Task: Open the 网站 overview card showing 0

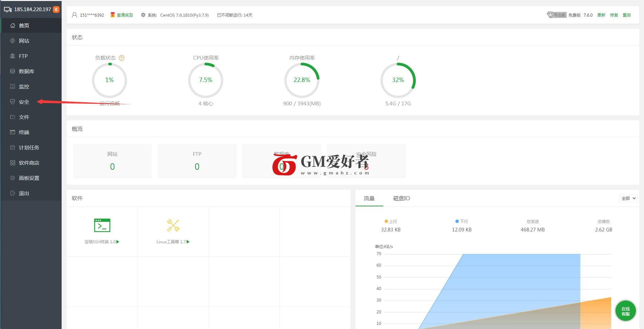Action: pyautogui.click(x=112, y=161)
